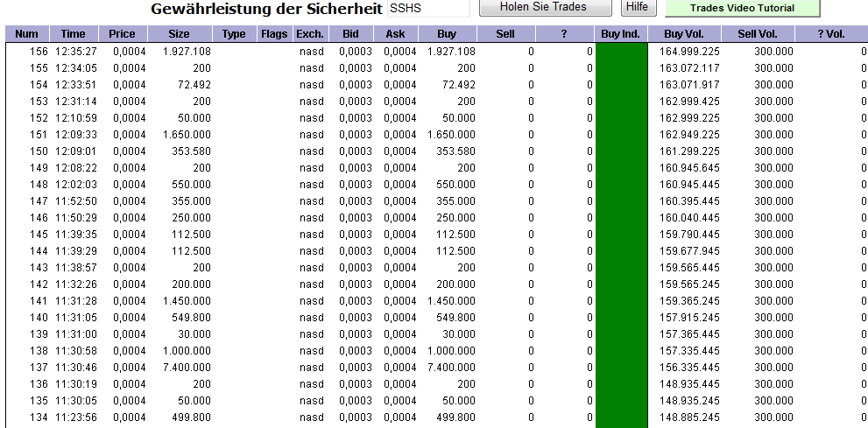Select size 355.000 in row 147
This screenshot has height=428, width=868.
(192, 200)
